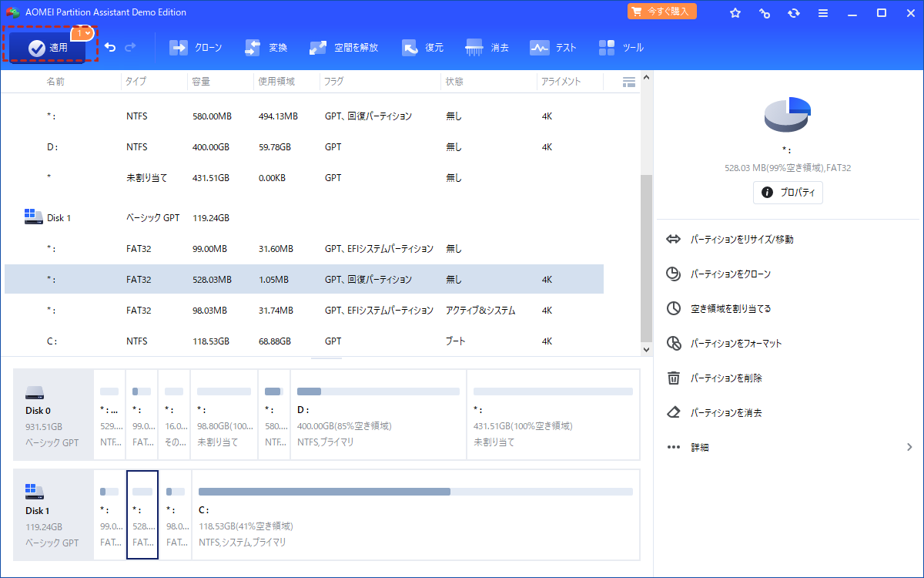Open the クローン (Clone) tool
The height and width of the screenshot is (578, 924).
point(196,48)
